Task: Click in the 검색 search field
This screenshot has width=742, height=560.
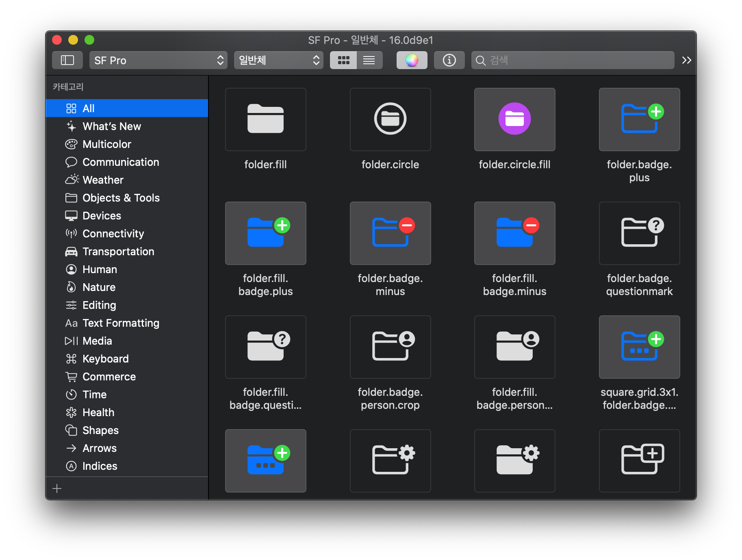Action: pyautogui.click(x=573, y=60)
